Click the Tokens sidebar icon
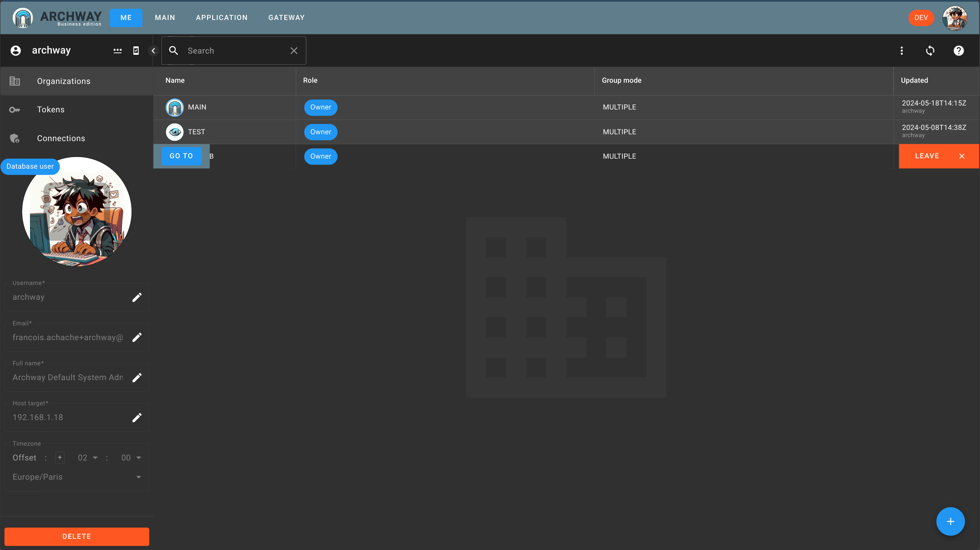Viewport: 980px width, 550px height. pyautogui.click(x=14, y=109)
